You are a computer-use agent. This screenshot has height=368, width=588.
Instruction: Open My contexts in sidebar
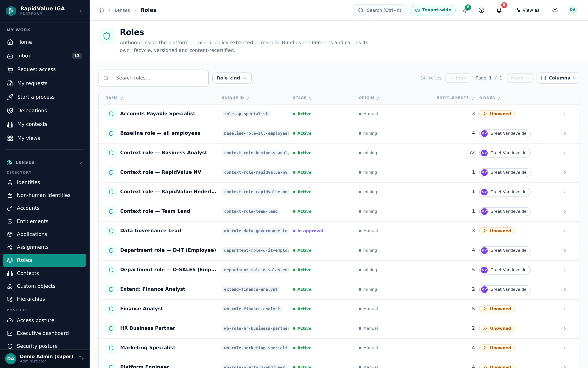pyautogui.click(x=45, y=124)
